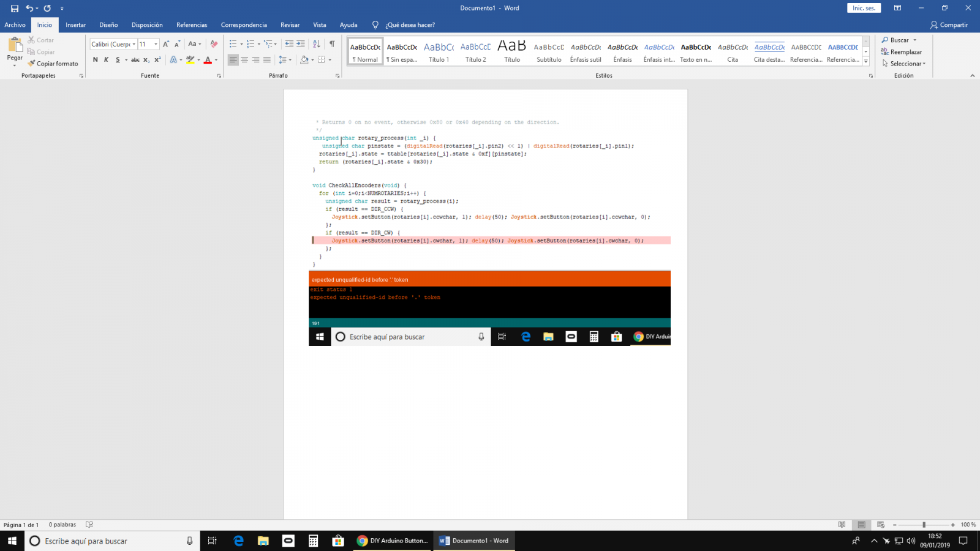Open the ribbon display options icon
The height and width of the screenshot is (551, 980).
[x=897, y=8]
